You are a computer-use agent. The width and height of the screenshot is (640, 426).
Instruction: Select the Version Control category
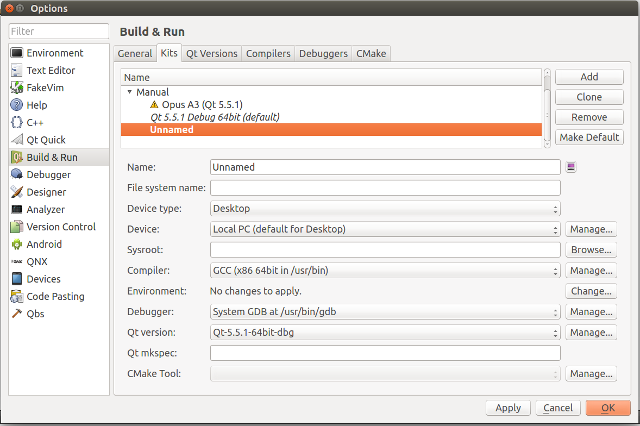tap(59, 227)
